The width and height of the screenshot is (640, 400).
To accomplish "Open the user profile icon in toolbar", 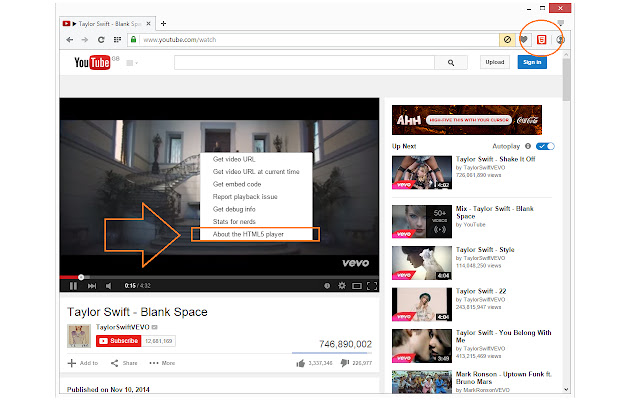I will (x=560, y=40).
